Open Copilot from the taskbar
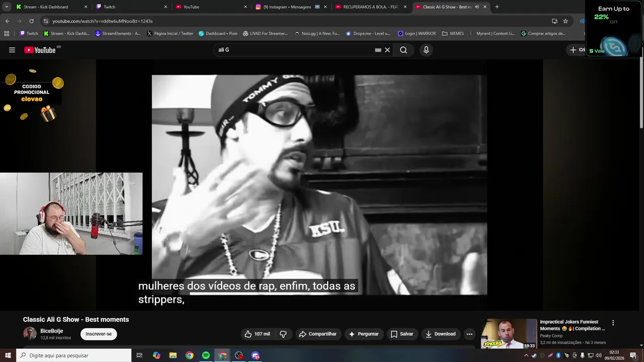The image size is (644, 362). [156, 355]
